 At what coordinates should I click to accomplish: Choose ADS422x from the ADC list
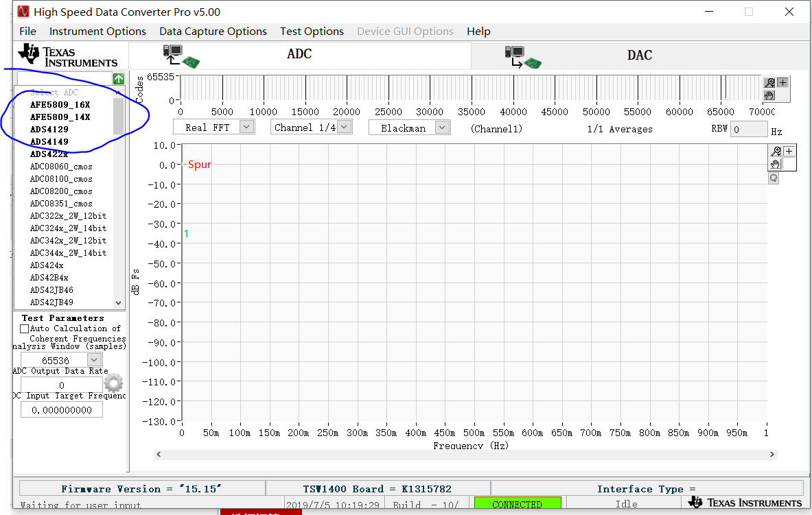[49, 154]
